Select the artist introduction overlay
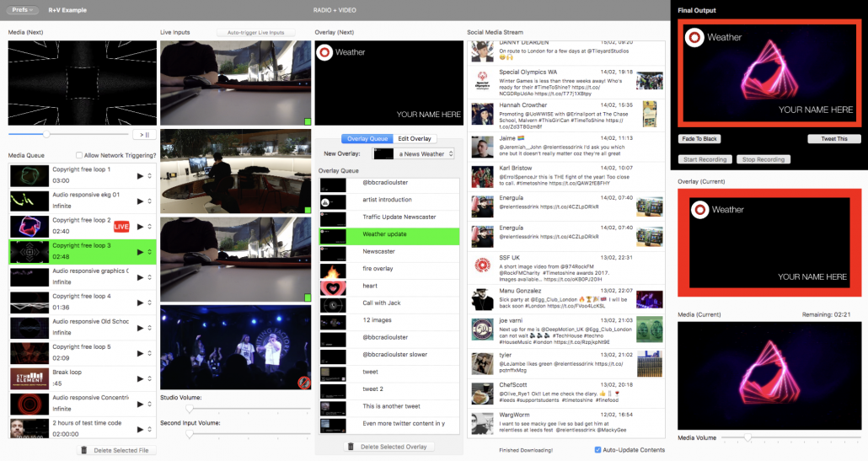Screen dimensions: 868x461 click(x=389, y=202)
